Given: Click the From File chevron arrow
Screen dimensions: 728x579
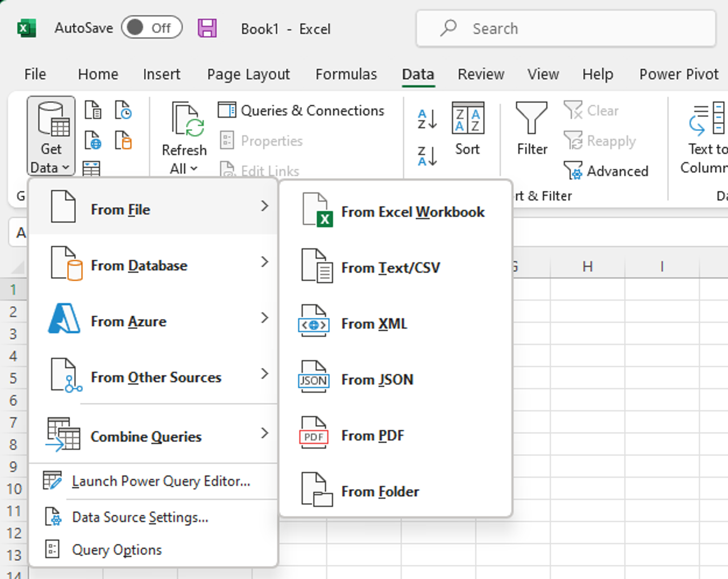Looking at the screenshot, I should click(x=265, y=206).
